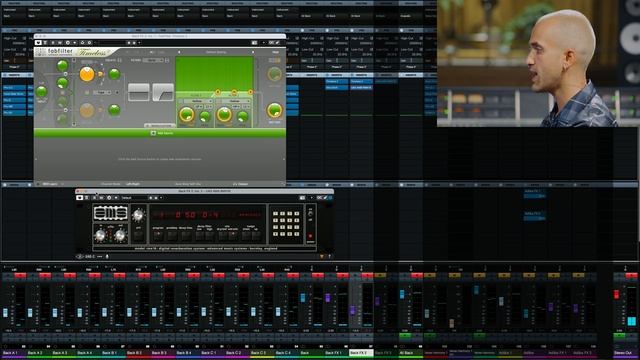Click the Back A 1 channel fader
This screenshot has width=640, height=360.
click(x=5, y=313)
